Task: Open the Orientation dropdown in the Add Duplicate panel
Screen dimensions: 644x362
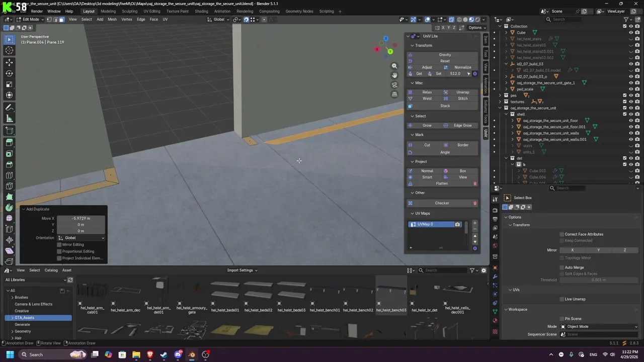Action: (82, 238)
